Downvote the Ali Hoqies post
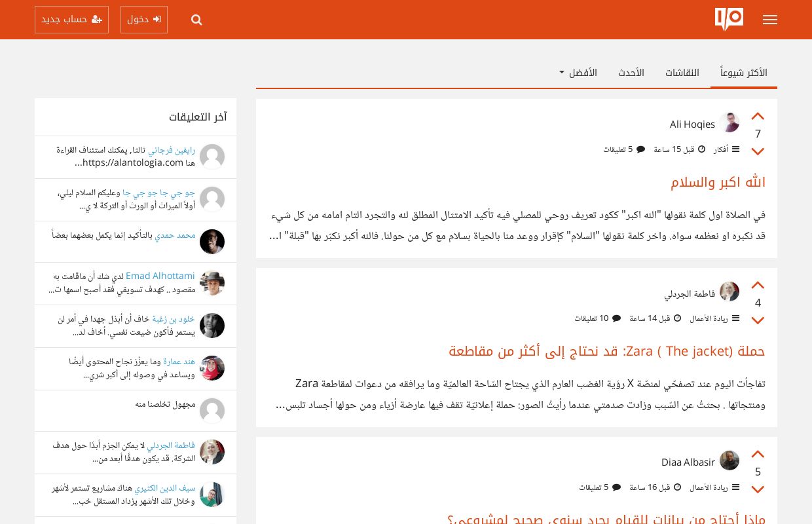Screen dimensions: 812x524 coord(758,151)
